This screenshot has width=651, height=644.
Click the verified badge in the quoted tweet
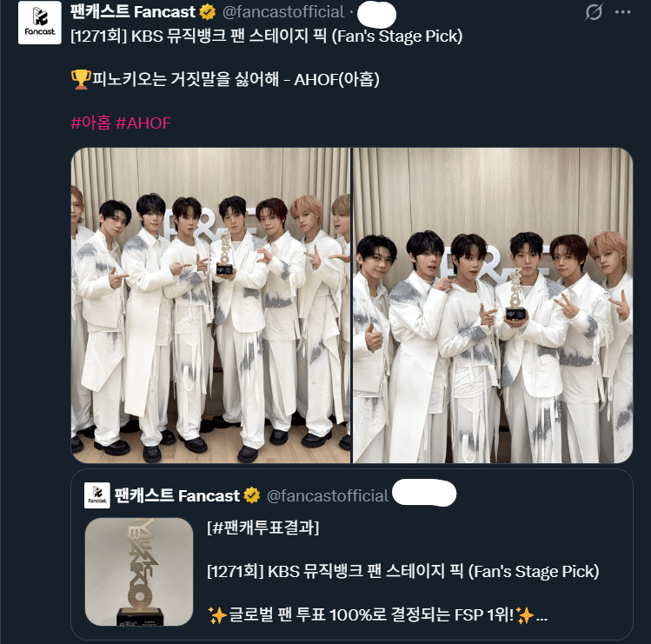251,495
